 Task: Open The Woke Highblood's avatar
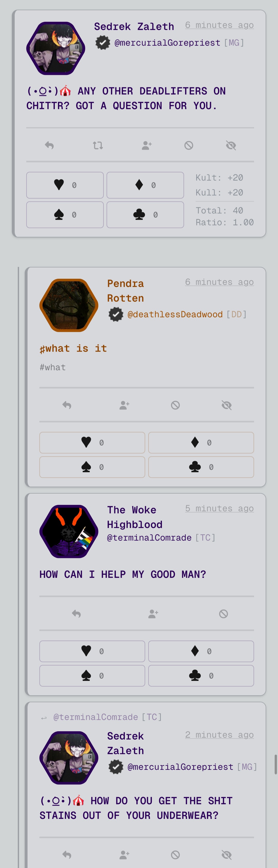tap(69, 531)
